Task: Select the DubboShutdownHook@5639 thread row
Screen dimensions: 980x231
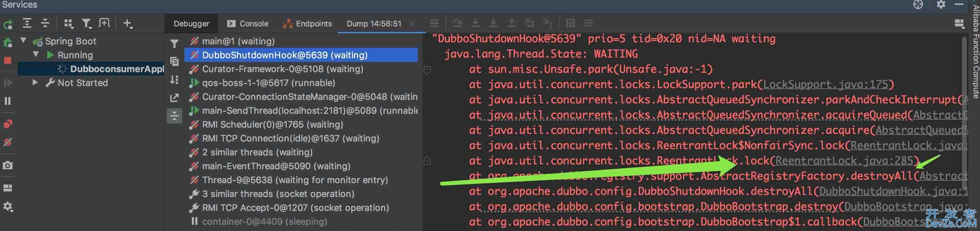Action: coord(301,55)
